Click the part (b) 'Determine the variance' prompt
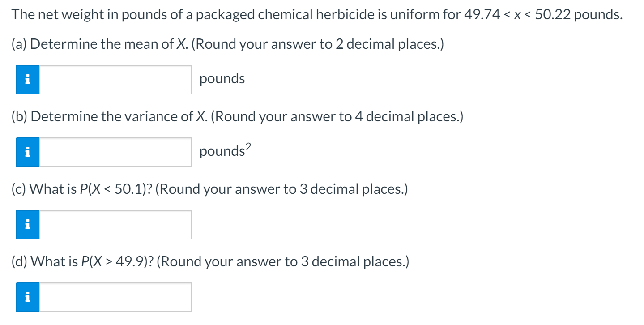This screenshot has height=325, width=644. point(117,116)
